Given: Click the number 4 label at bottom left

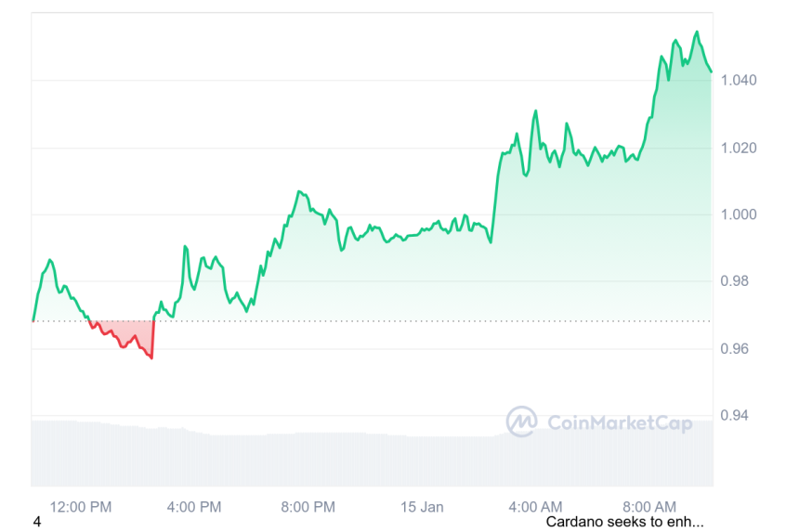Looking at the screenshot, I should [37, 522].
